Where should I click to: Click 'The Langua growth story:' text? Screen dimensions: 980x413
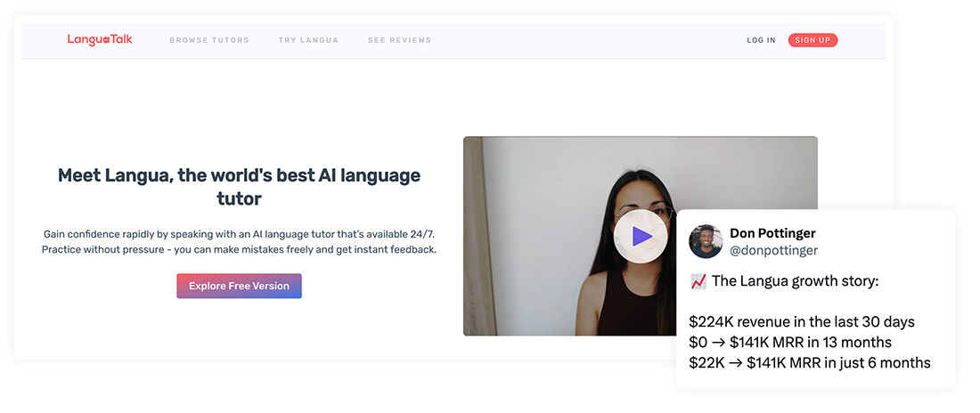(796, 281)
